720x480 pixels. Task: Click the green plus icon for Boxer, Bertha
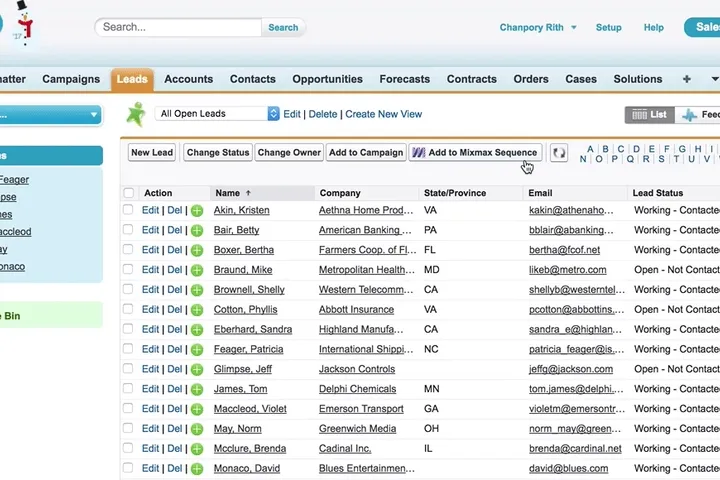pos(197,250)
